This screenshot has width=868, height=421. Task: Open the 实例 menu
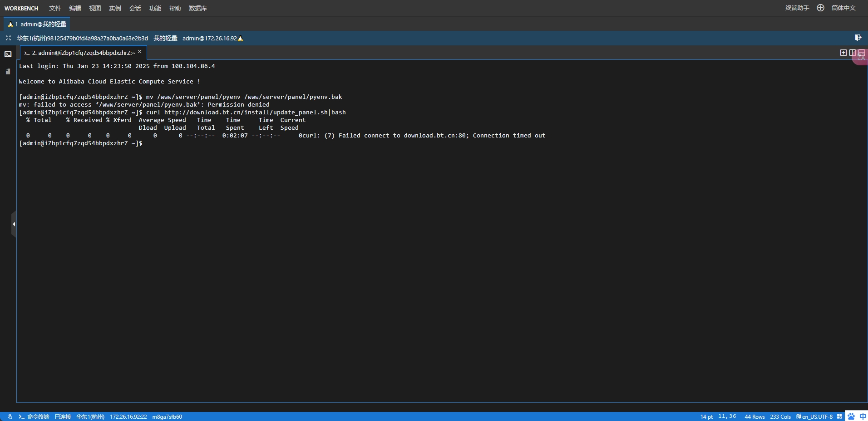(115, 8)
